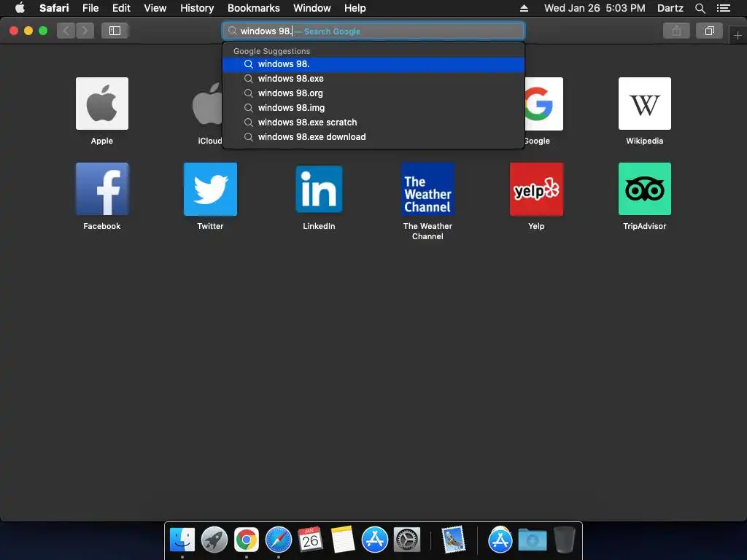Open The Weather Channel favorite tile
Image resolution: width=747 pixels, height=560 pixels.
(427, 189)
